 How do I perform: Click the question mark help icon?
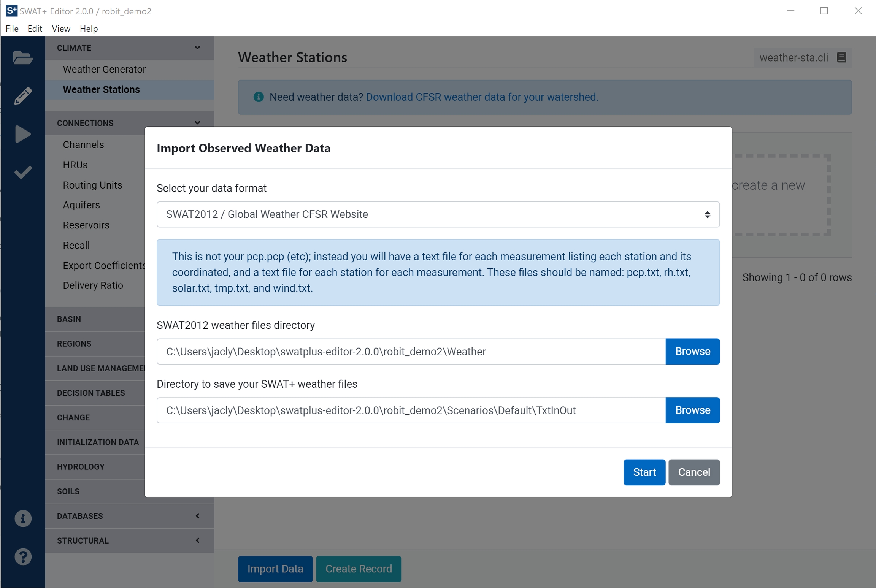click(23, 557)
